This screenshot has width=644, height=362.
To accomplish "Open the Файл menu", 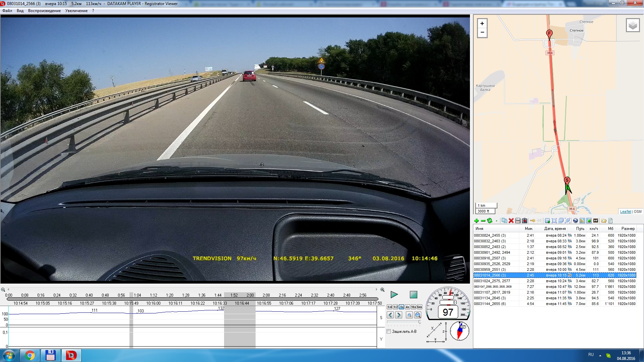I will coord(7,11).
